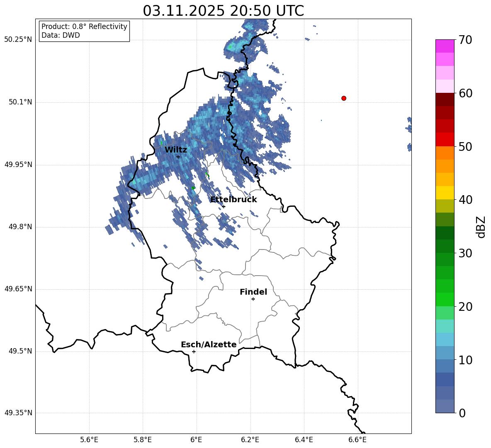Image resolution: width=491 pixels, height=448 pixels.
Task: Pick the orange colorbar segment just below 50
Action: 445,153
